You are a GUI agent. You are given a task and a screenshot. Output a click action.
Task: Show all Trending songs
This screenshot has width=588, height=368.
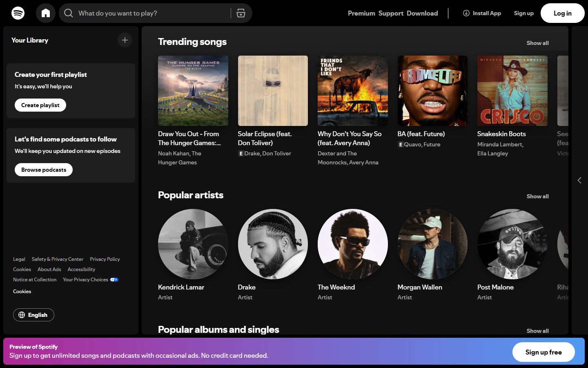click(537, 43)
